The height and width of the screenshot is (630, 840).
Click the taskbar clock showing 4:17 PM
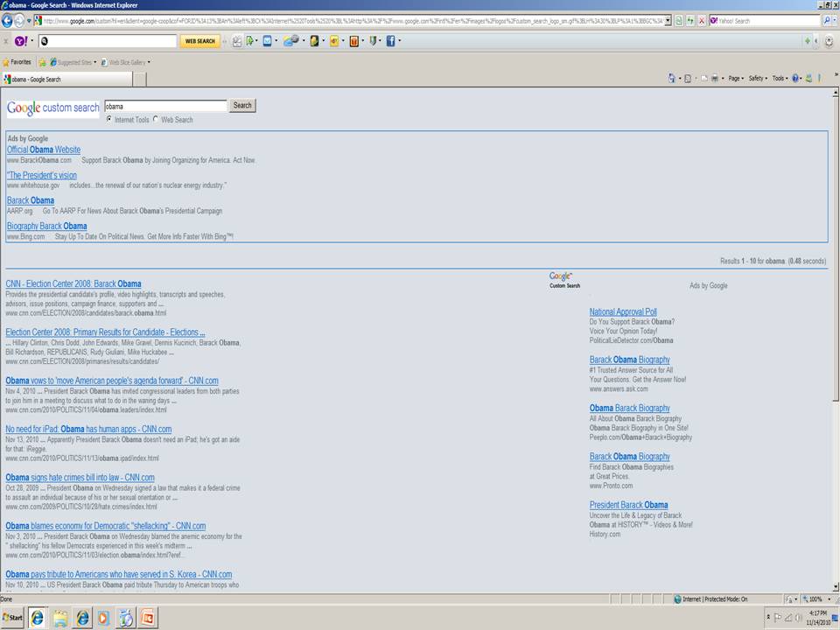coord(818,618)
